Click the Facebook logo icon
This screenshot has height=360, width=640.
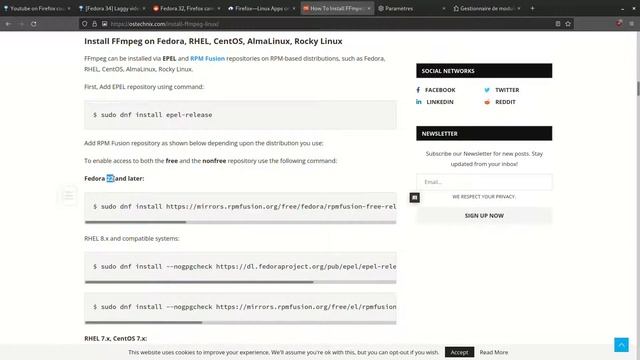(x=418, y=90)
